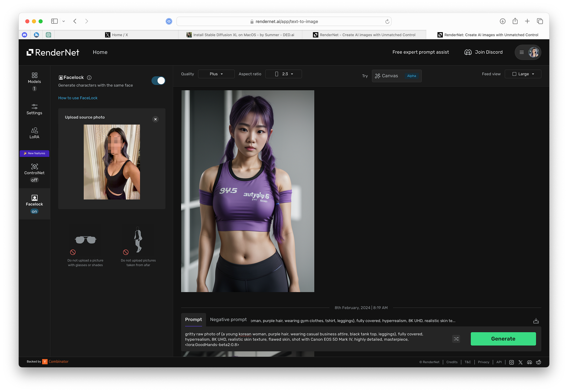This screenshot has height=392, width=568.
Task: Switch to the Home / X browser tab
Action: tap(117, 35)
